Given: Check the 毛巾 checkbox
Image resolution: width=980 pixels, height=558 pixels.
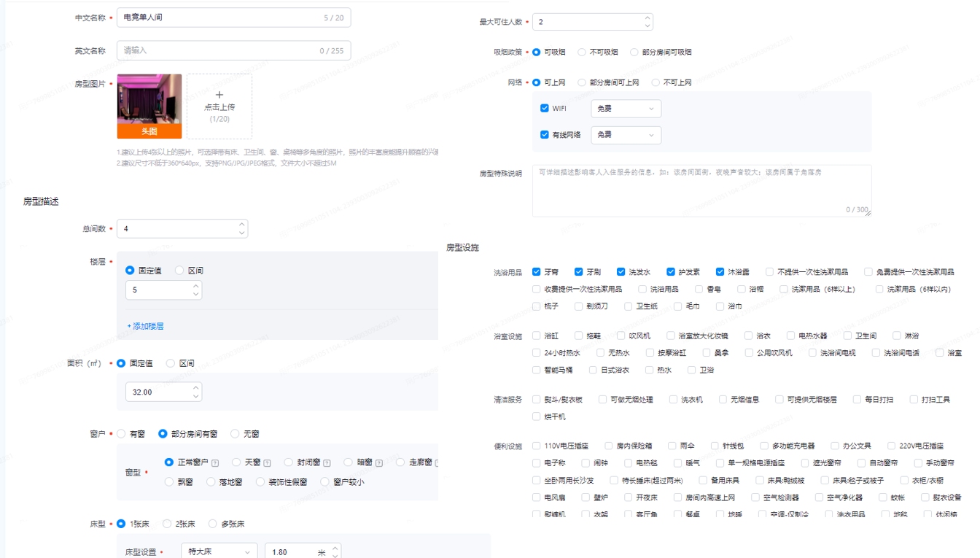Looking at the screenshot, I should pyautogui.click(x=677, y=306).
